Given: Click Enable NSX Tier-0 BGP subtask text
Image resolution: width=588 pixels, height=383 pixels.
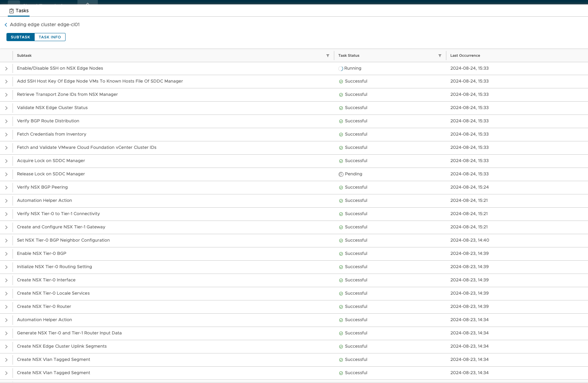Looking at the screenshot, I should coord(42,254).
